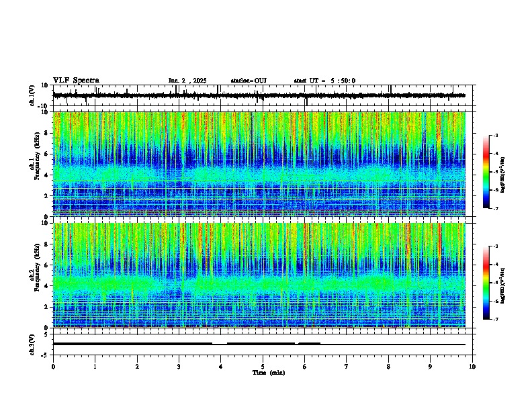This screenshot has width=532, height=411.
Task: Click time axis tick label "7"
Action: pyautogui.click(x=347, y=367)
